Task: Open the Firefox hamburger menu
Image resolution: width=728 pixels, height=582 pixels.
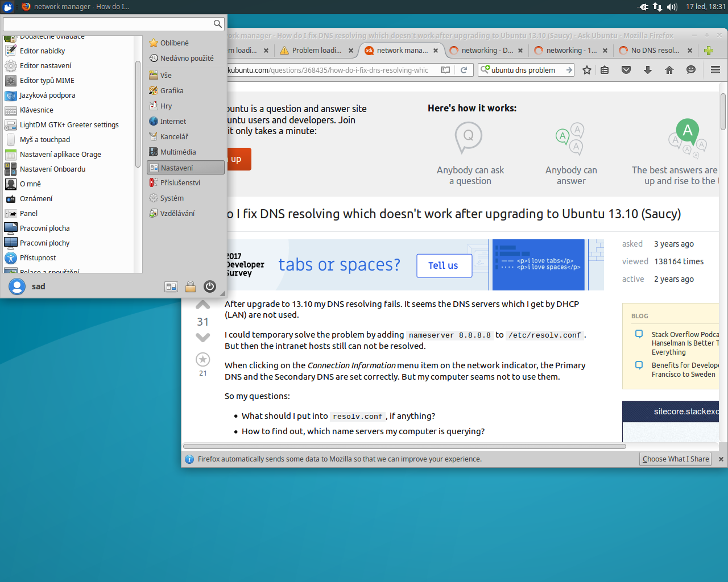Action: [715, 70]
